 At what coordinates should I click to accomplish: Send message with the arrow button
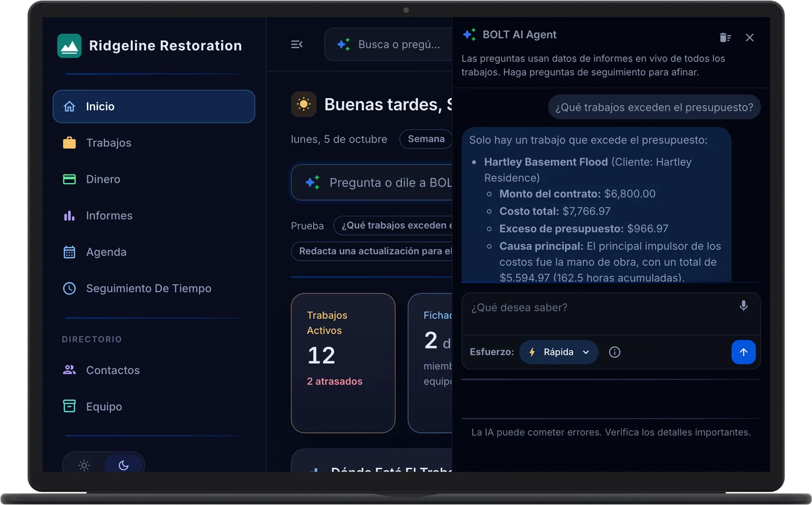(744, 352)
